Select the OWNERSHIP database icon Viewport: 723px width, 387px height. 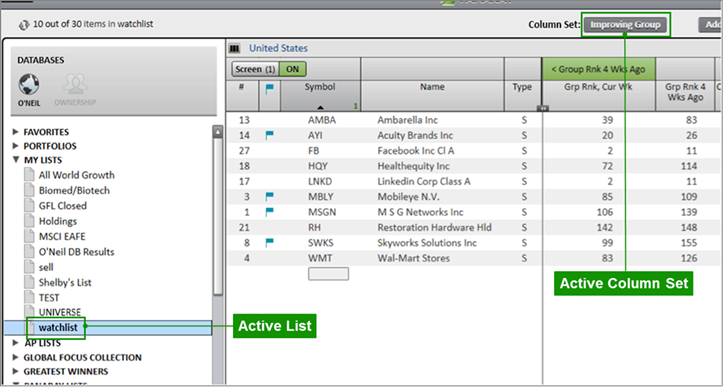coord(75,85)
